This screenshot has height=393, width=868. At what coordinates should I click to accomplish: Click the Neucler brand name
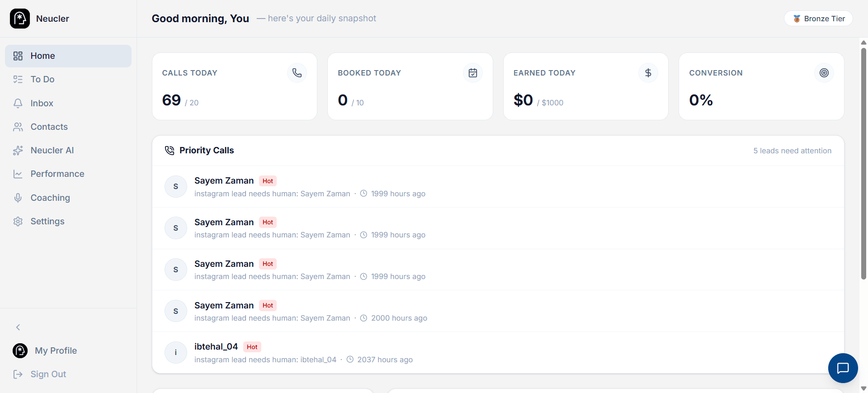(x=52, y=19)
